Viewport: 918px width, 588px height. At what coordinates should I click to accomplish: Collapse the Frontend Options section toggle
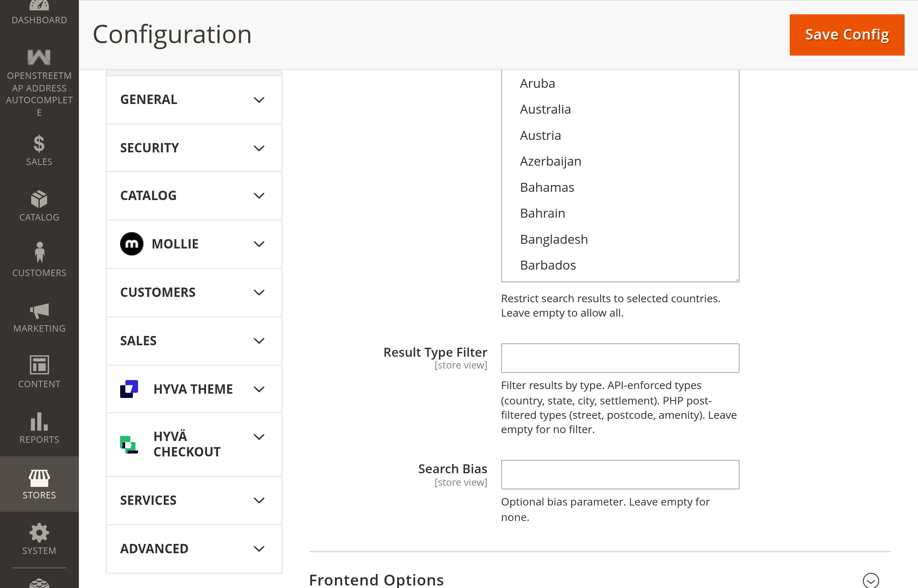[x=871, y=580]
